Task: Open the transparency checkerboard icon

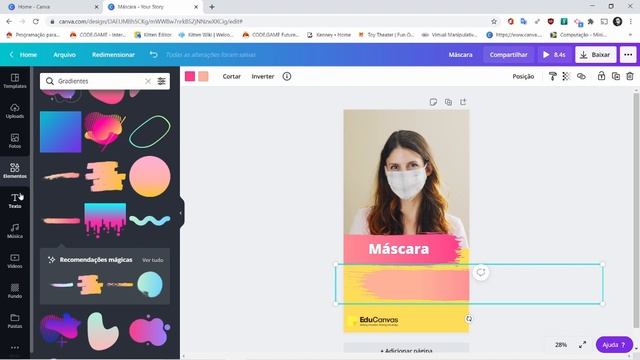Action: point(566,76)
